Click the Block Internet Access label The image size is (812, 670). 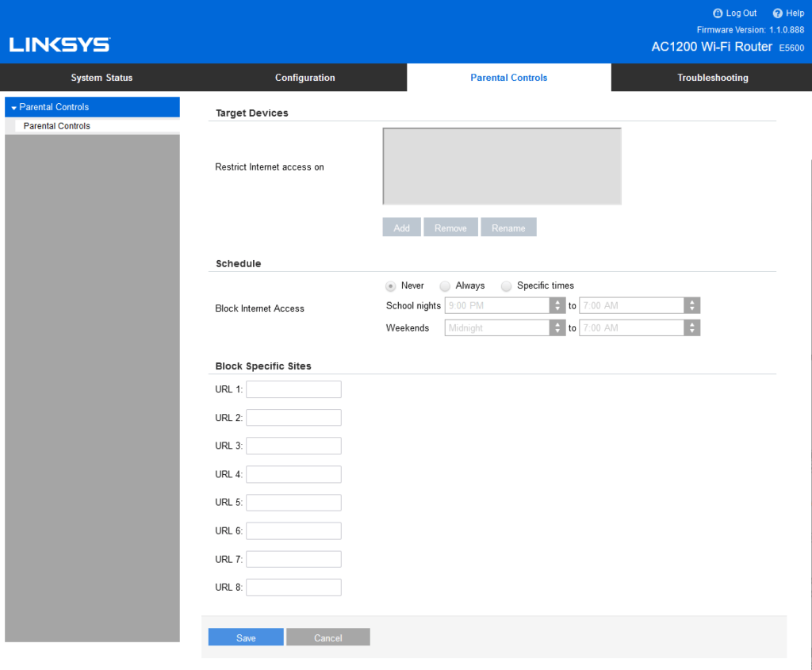(x=259, y=308)
